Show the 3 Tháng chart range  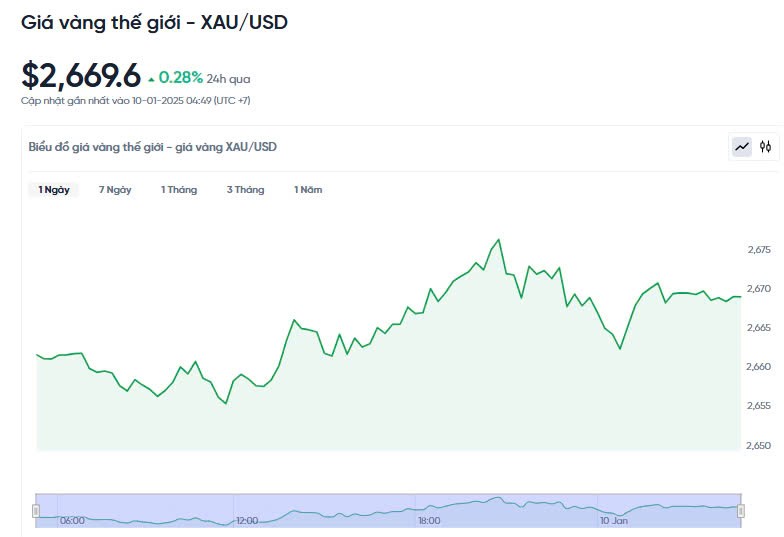pos(245,190)
